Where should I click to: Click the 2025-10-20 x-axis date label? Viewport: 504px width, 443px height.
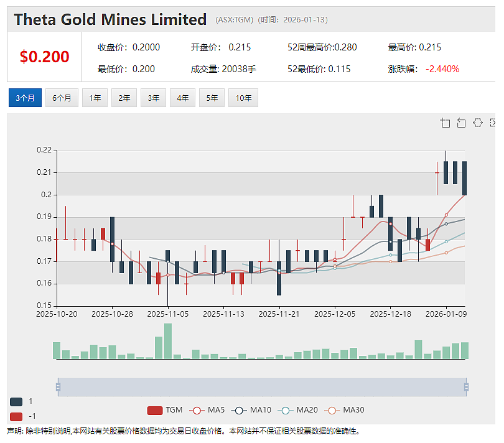coord(57,314)
